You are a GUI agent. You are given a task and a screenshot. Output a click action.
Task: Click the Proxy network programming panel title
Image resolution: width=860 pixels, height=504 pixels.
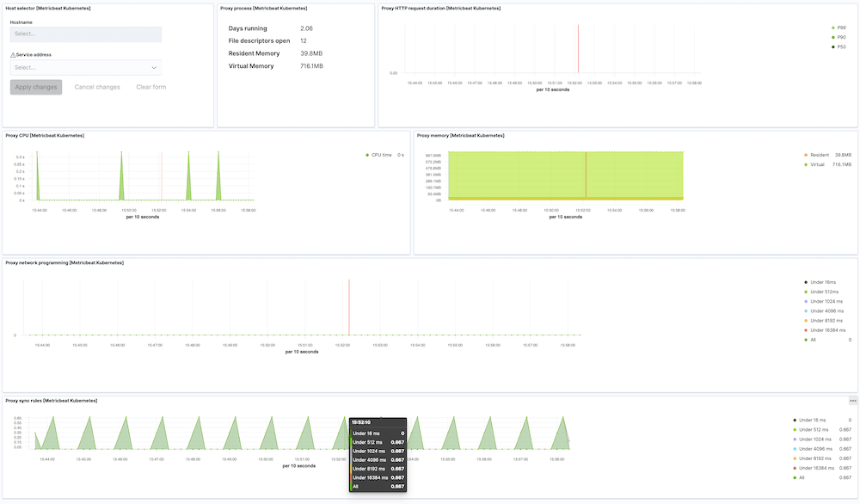64,262
